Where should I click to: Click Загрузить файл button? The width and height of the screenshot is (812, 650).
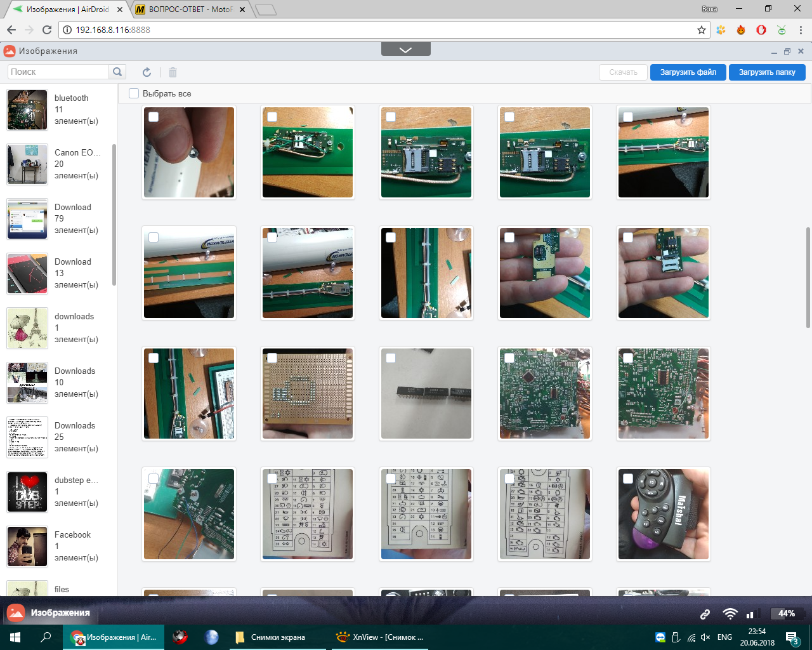point(688,72)
